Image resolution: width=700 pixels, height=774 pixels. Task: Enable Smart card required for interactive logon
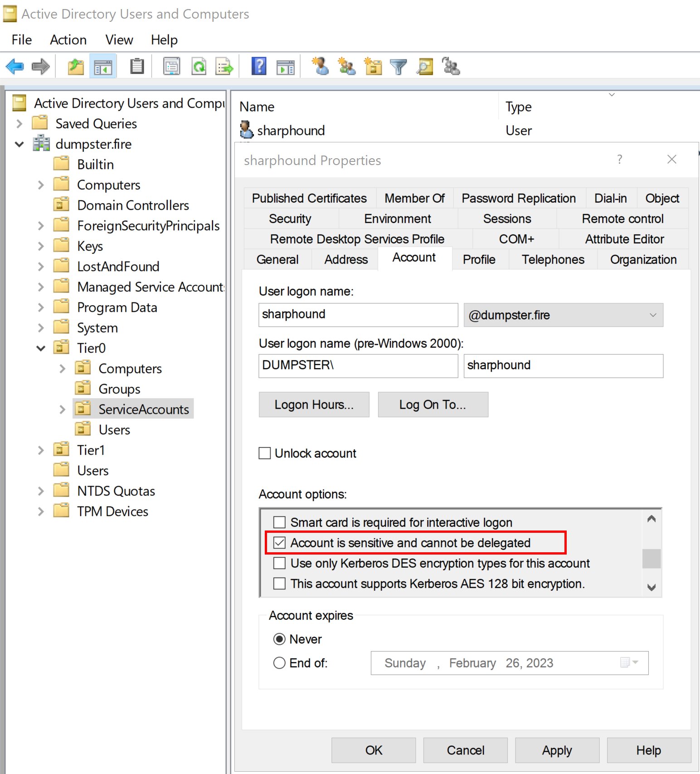click(x=280, y=522)
